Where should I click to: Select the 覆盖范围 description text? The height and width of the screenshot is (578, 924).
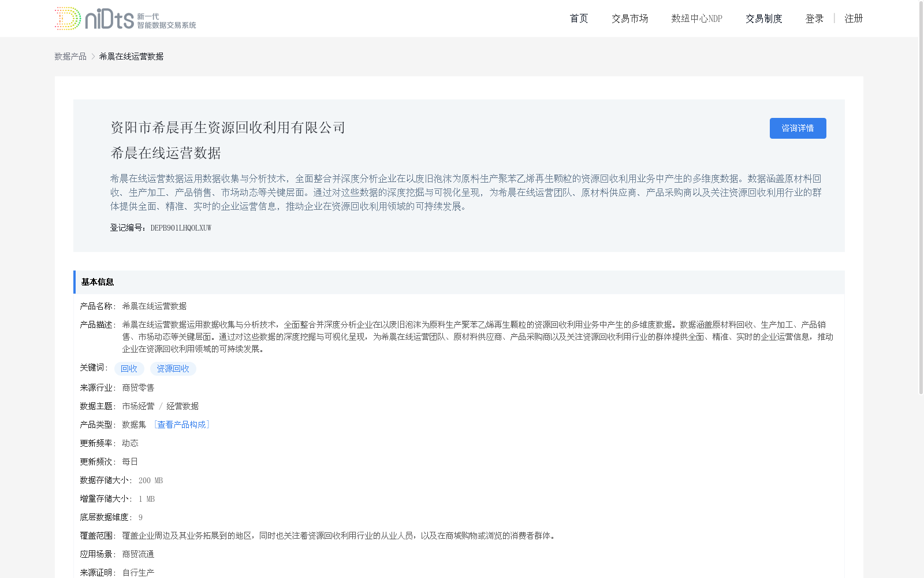click(x=340, y=535)
